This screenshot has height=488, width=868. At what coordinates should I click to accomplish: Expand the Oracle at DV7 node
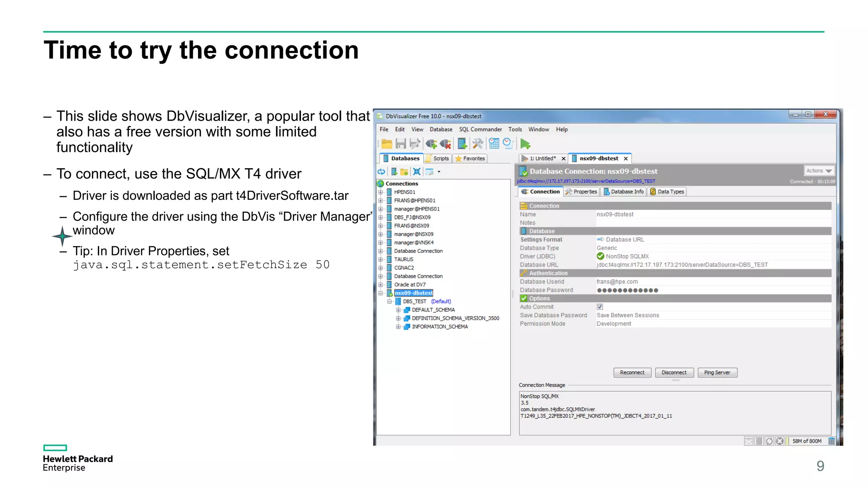tap(380, 285)
